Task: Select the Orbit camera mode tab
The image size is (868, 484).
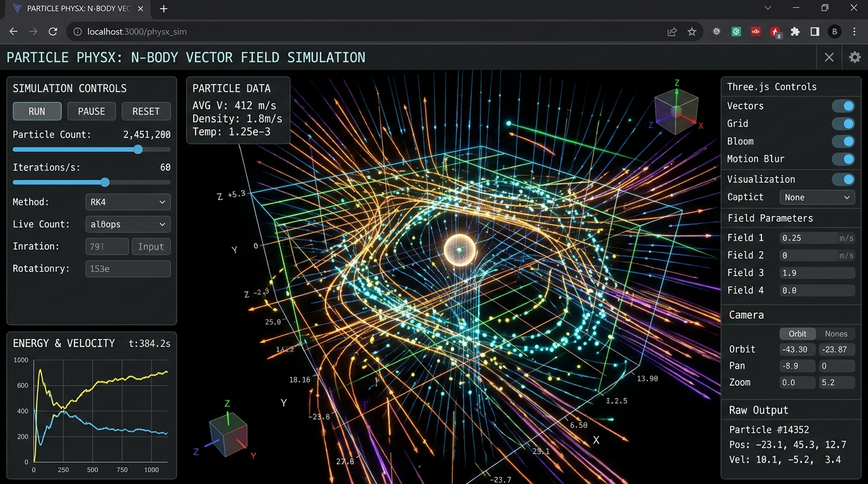Action: 797,333
